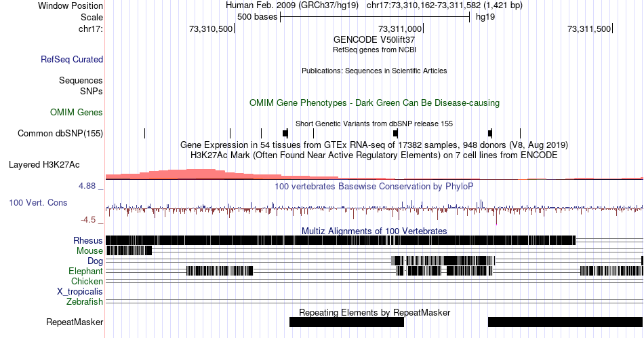This screenshot has height=338, width=644.
Task: Open the 100 Vert. Cons track label
Action: click(38, 202)
